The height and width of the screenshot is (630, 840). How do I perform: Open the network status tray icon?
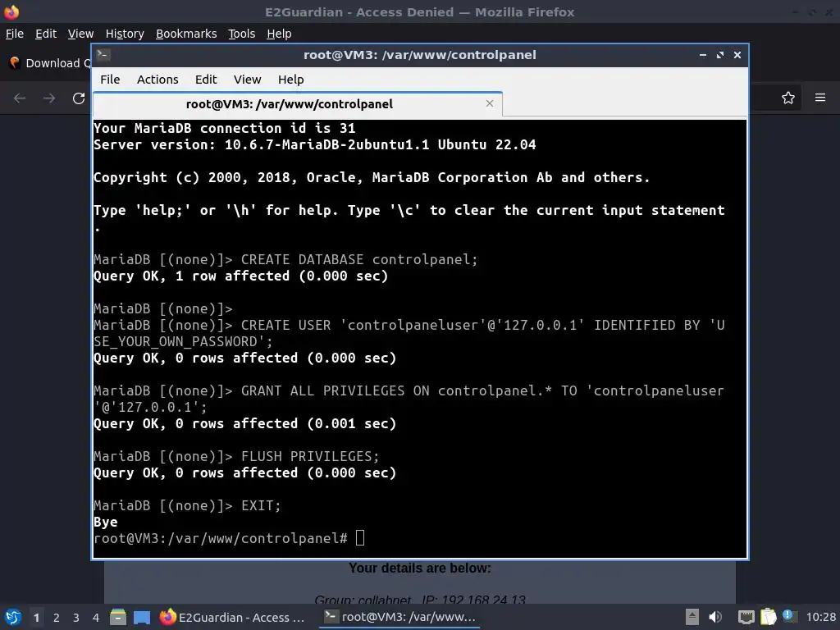746,617
